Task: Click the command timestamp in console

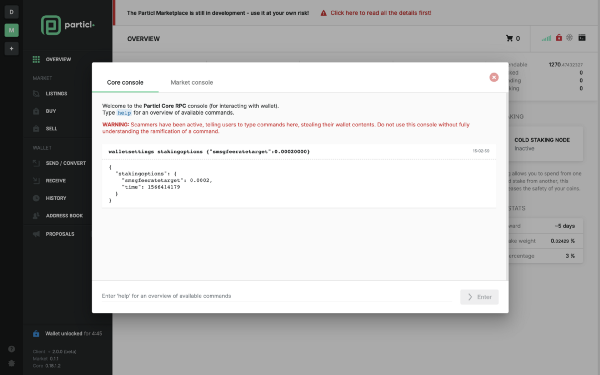Action: tap(481, 151)
